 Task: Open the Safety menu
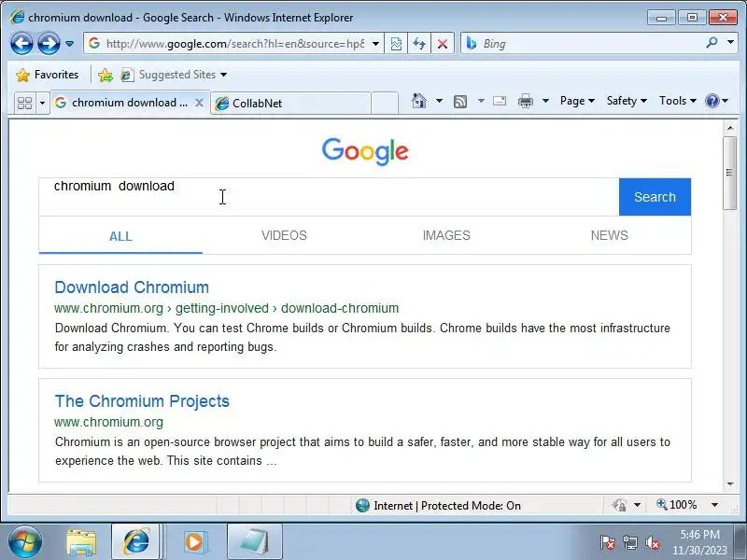click(627, 101)
